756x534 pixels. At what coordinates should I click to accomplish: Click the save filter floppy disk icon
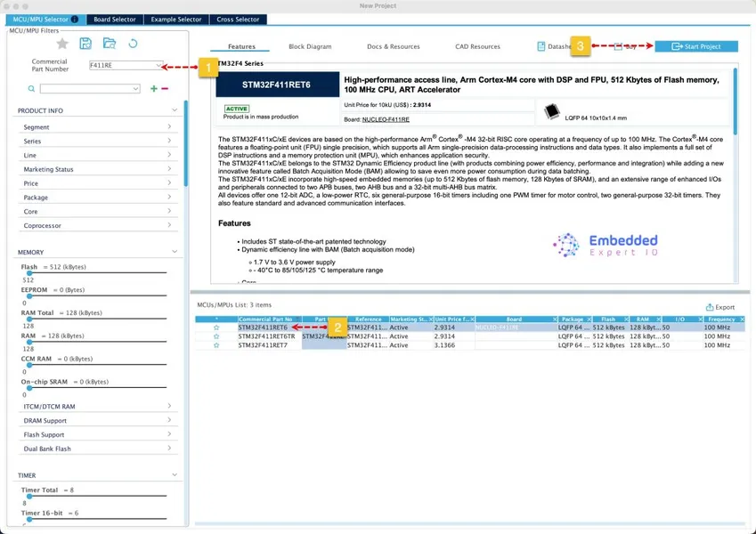click(85, 44)
